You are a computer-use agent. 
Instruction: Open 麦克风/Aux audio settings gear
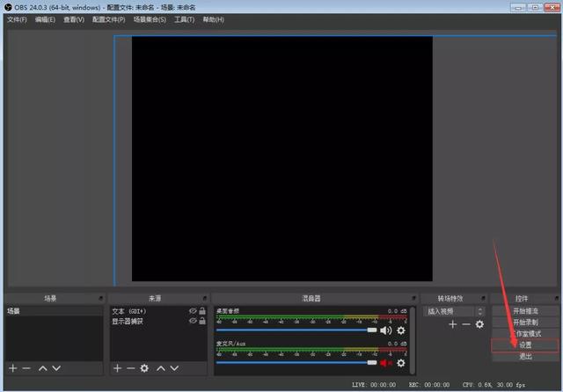click(x=401, y=362)
